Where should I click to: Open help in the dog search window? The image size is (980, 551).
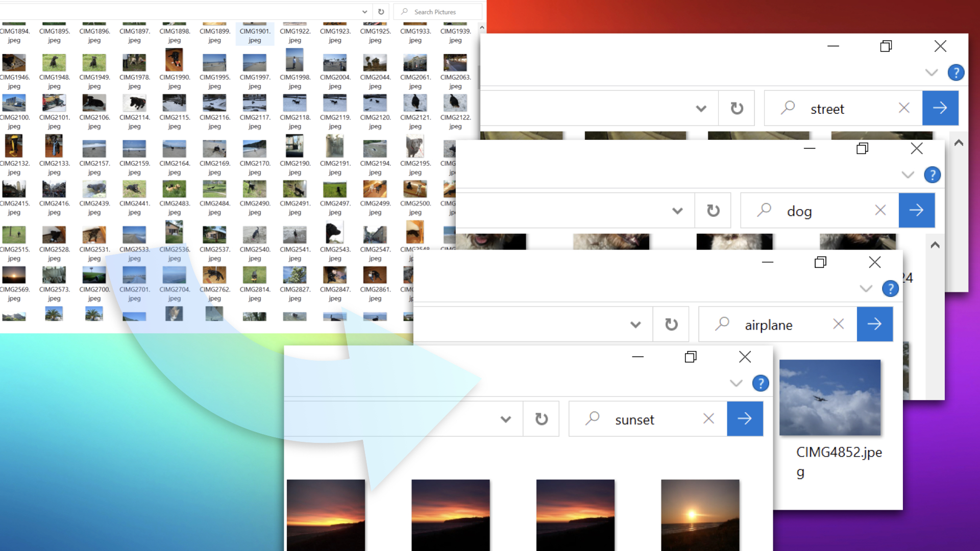(932, 175)
